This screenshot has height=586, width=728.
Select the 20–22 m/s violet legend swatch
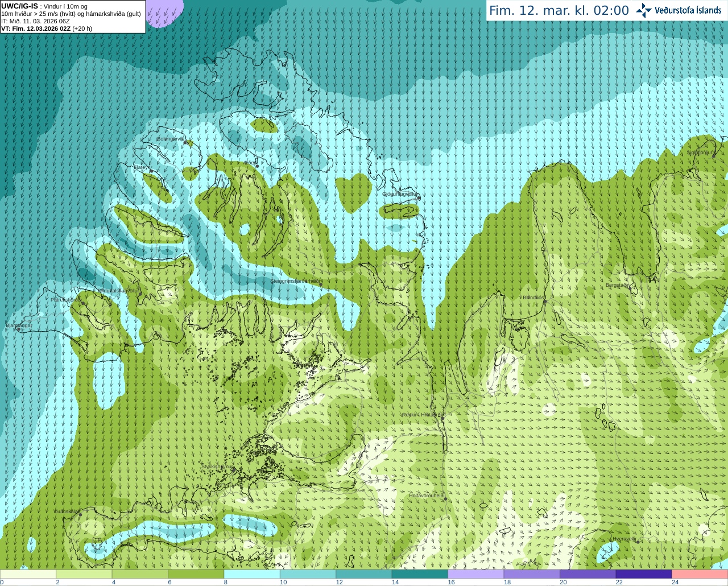click(x=588, y=574)
